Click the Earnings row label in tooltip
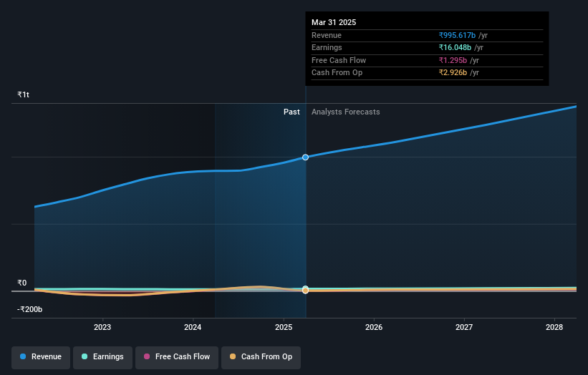The image size is (588, 375). tap(327, 47)
